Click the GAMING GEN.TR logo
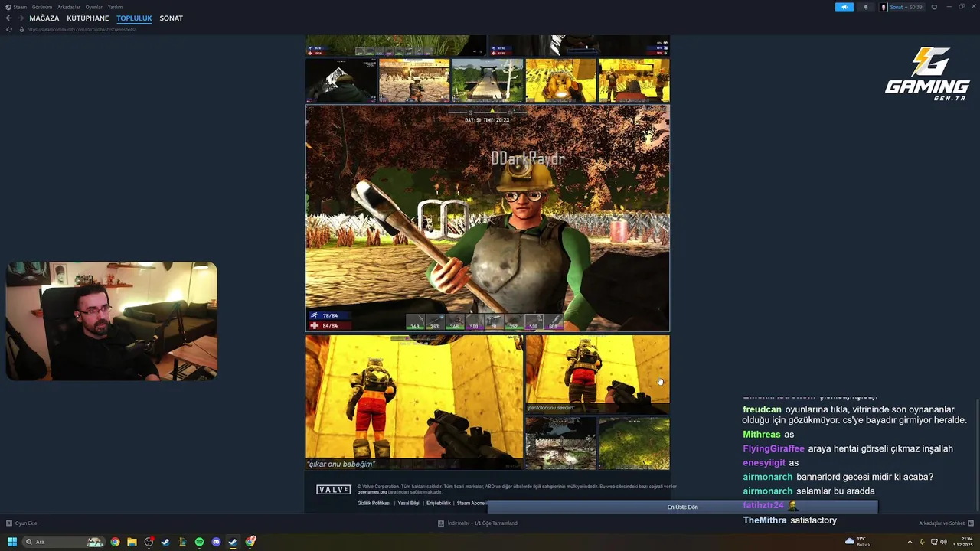The width and height of the screenshot is (980, 551). coord(927,74)
